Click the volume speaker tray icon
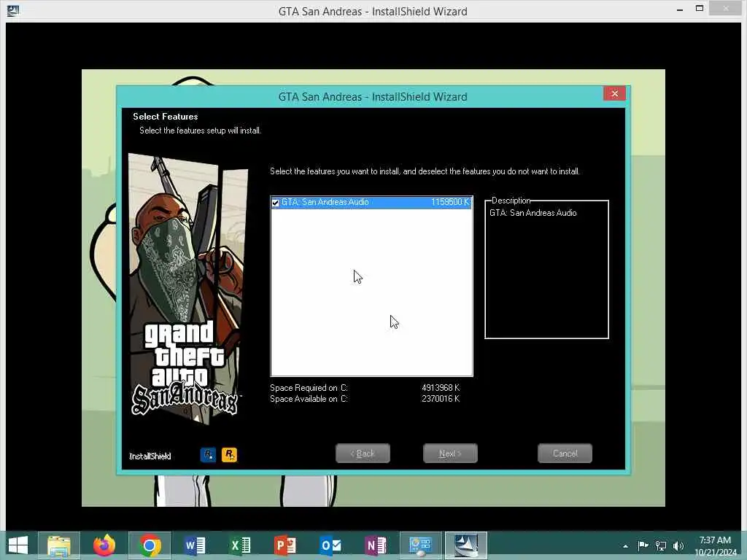The image size is (747, 560). [678, 545]
